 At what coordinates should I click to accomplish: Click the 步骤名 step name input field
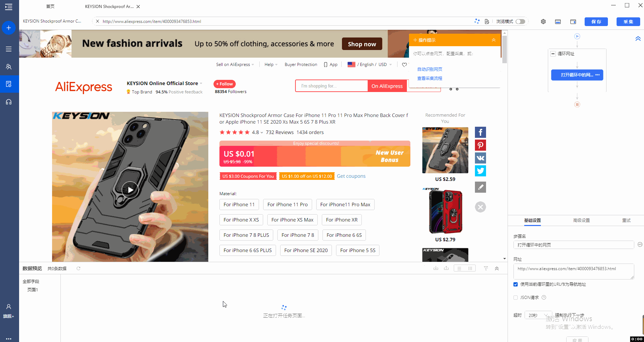574,245
